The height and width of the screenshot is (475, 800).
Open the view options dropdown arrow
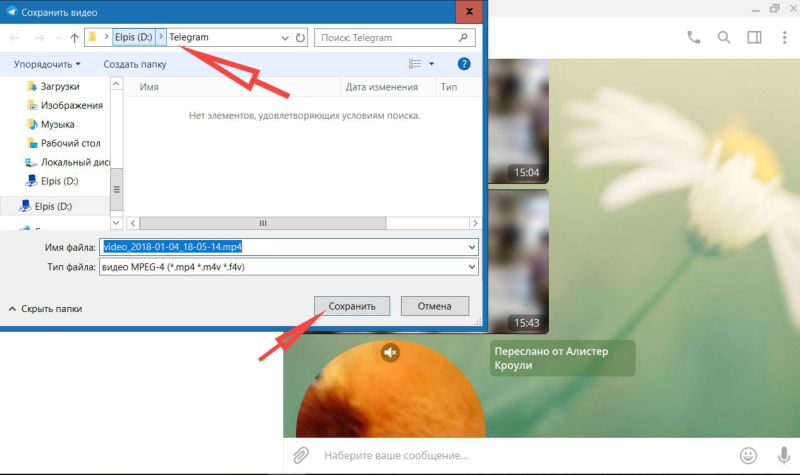[432, 64]
